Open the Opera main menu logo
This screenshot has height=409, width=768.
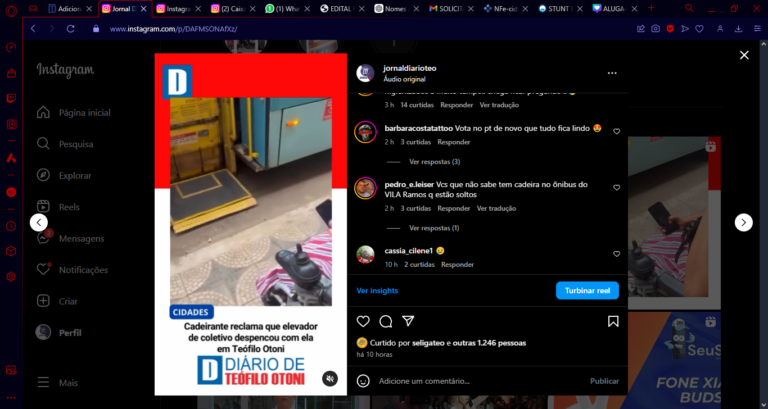coord(11,10)
